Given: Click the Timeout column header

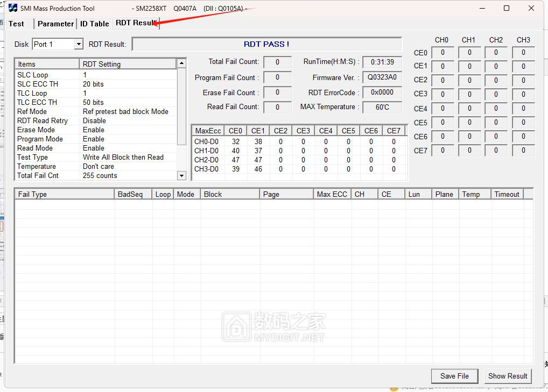Looking at the screenshot, I should (x=507, y=195).
